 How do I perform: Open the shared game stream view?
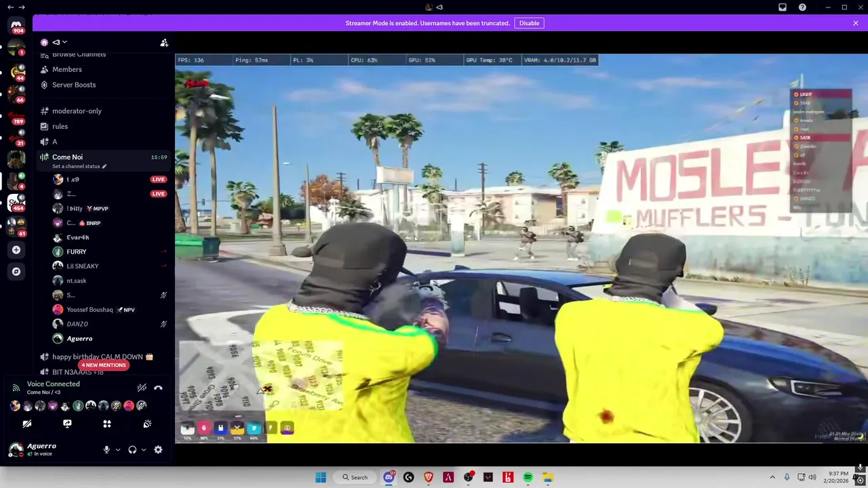[x=521, y=248]
